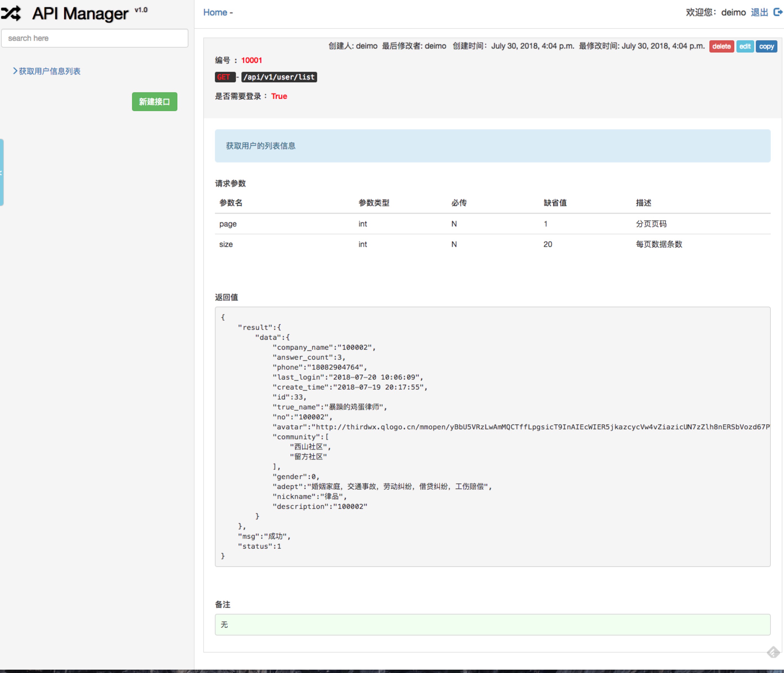The height and width of the screenshot is (673, 784).
Task: Click the search here input field
Action: (94, 38)
